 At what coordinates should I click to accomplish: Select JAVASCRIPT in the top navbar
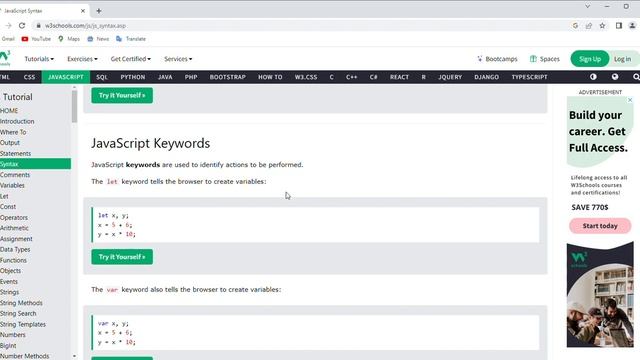click(66, 77)
